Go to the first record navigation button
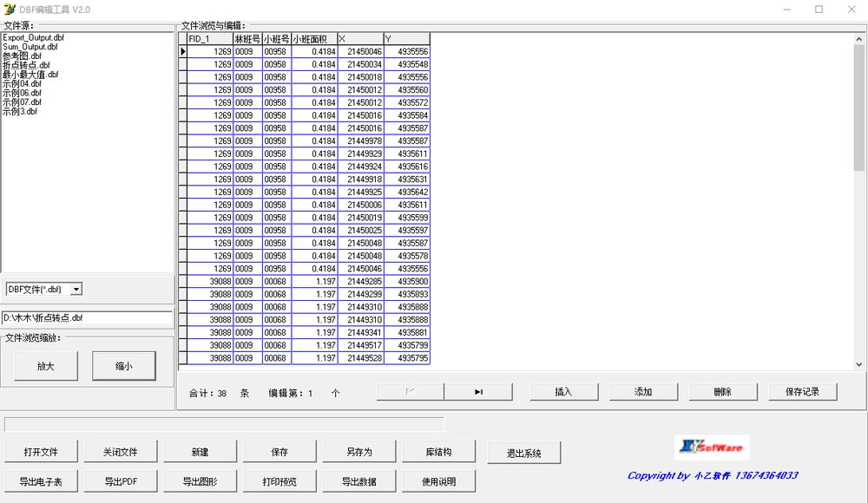Image resolution: width=868 pixels, height=503 pixels. click(x=410, y=392)
